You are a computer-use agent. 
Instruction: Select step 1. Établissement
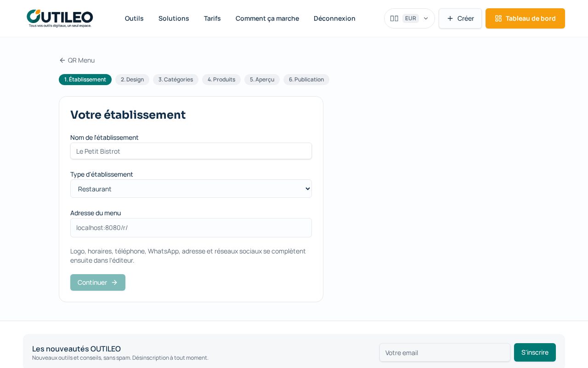(85, 80)
